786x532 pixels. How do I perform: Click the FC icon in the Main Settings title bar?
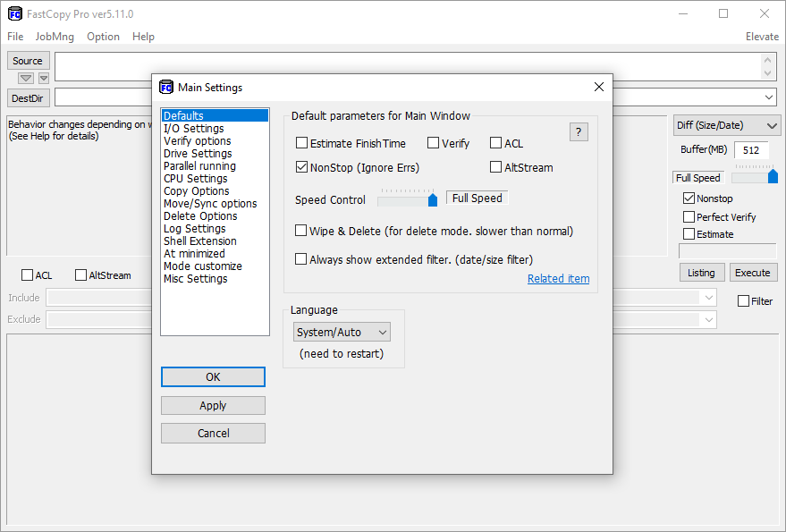point(165,87)
